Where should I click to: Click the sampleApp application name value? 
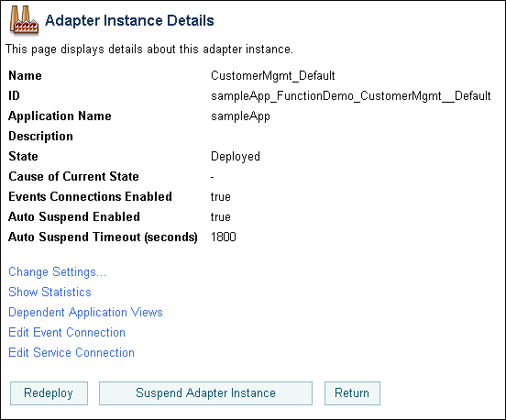(x=240, y=116)
